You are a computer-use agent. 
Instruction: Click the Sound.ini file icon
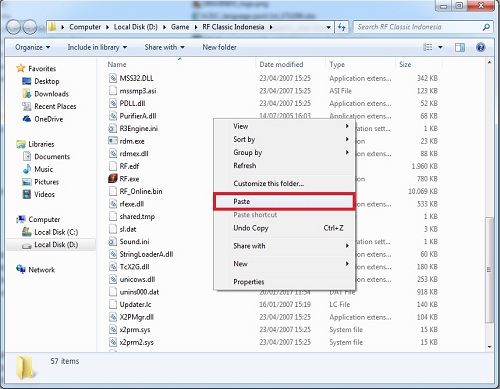coord(113,241)
